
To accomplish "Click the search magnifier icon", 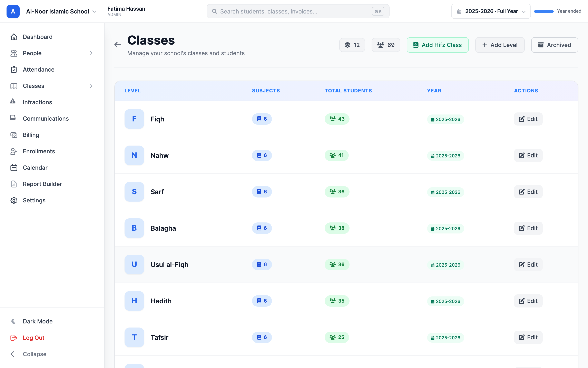I will (214, 11).
